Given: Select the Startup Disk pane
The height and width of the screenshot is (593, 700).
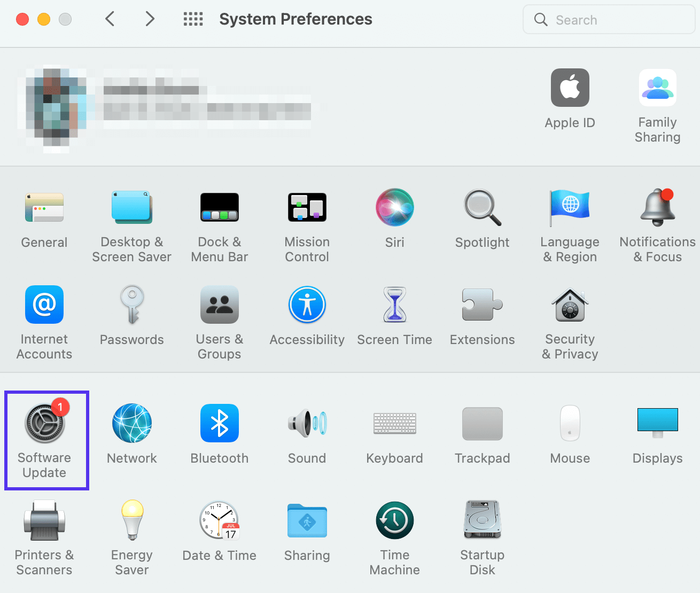Looking at the screenshot, I should tap(482, 534).
